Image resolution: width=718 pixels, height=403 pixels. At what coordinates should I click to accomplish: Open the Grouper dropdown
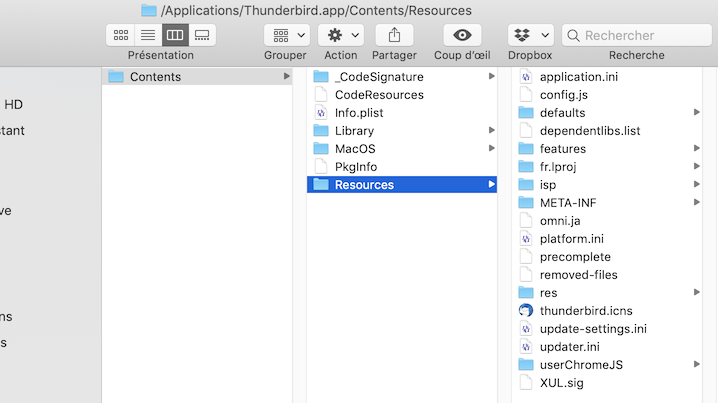pos(287,35)
